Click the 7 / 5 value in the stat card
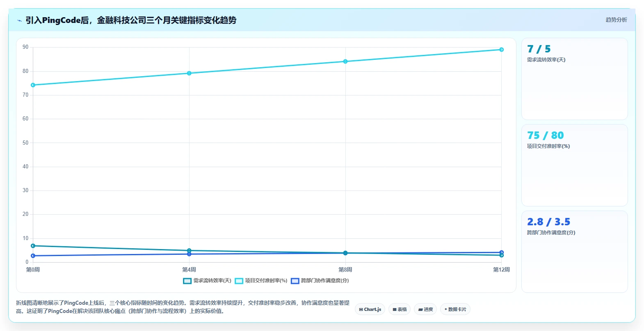This screenshot has width=644, height=331. coord(539,49)
